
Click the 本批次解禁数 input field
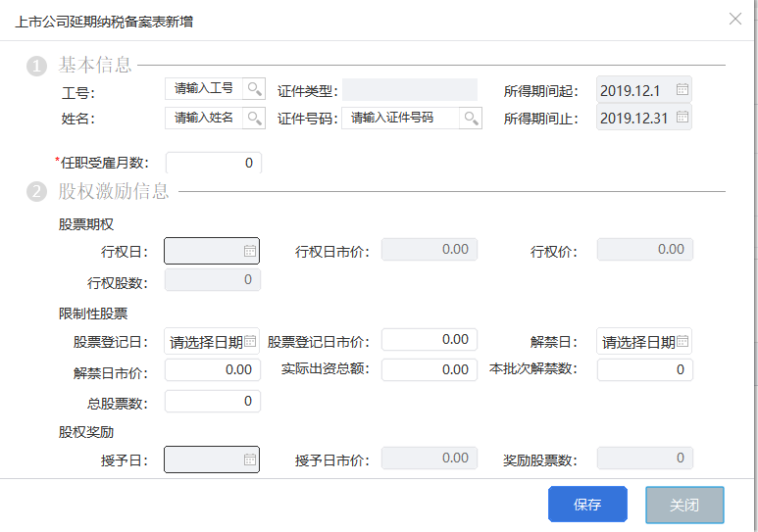(644, 370)
